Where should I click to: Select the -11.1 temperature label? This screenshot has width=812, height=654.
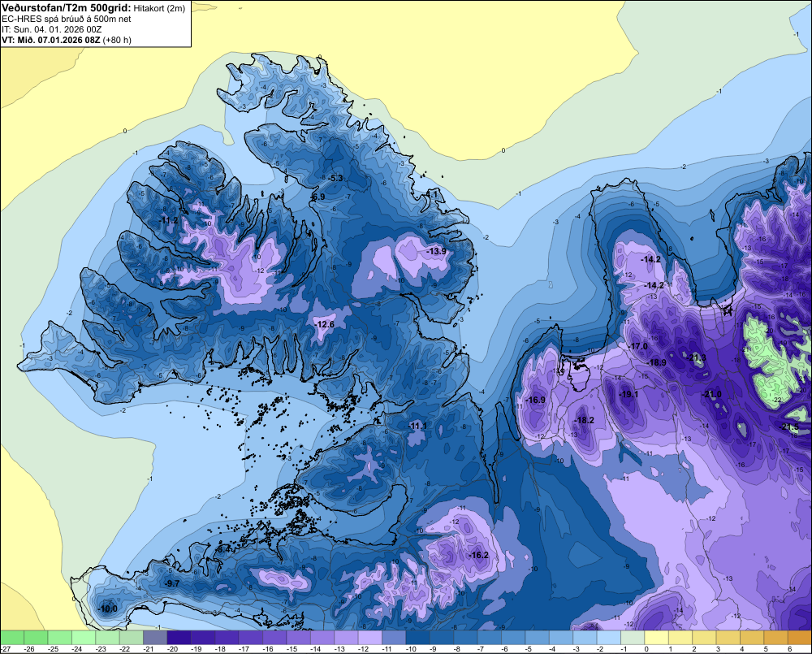[417, 426]
